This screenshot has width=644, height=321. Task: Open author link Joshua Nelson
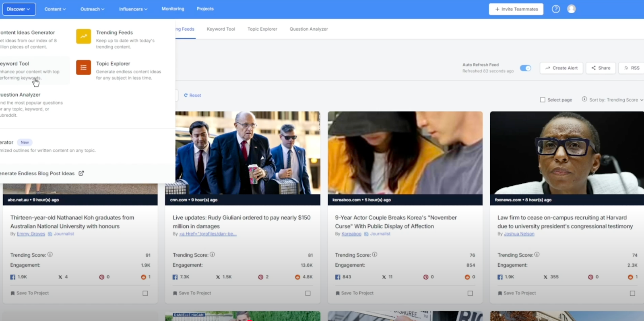tap(519, 234)
